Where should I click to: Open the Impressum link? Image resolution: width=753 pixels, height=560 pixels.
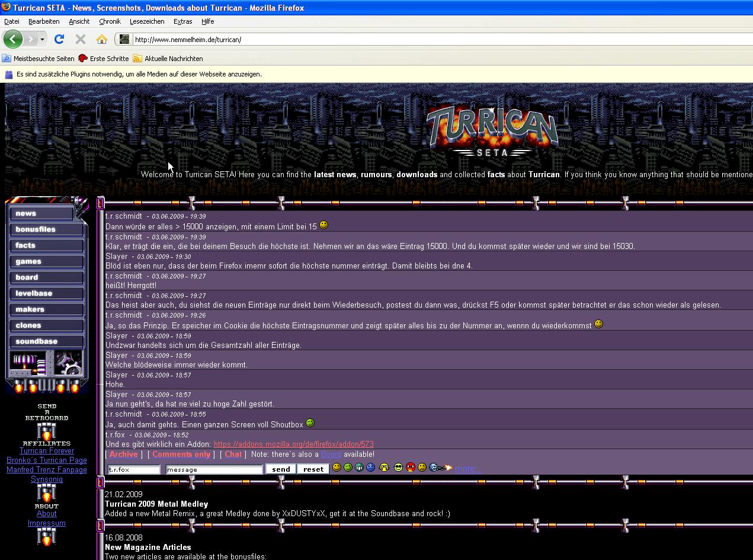tap(47, 523)
